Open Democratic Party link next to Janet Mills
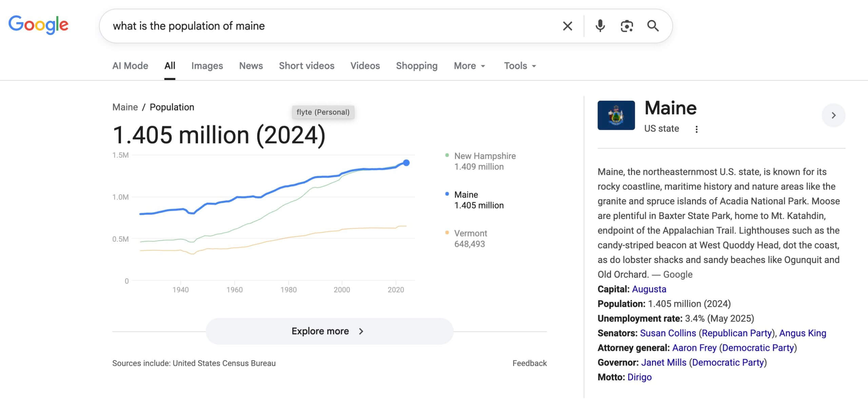Screen dimensions: 868x400 (728, 362)
